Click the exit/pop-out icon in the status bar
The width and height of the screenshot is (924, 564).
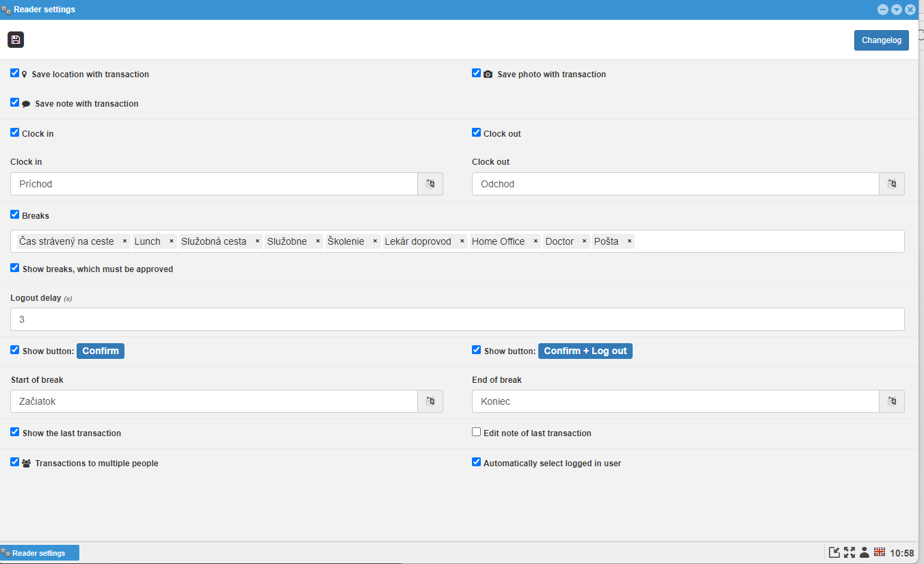834,552
